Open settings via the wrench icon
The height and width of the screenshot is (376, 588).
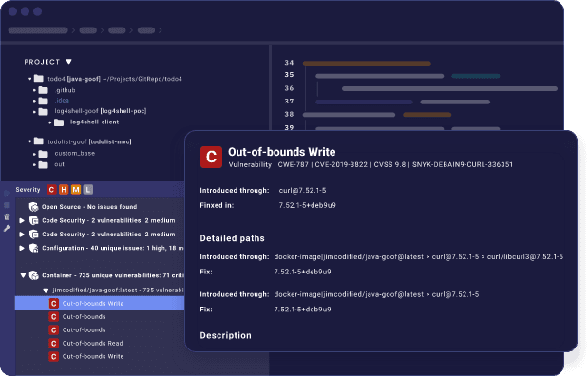click(7, 228)
